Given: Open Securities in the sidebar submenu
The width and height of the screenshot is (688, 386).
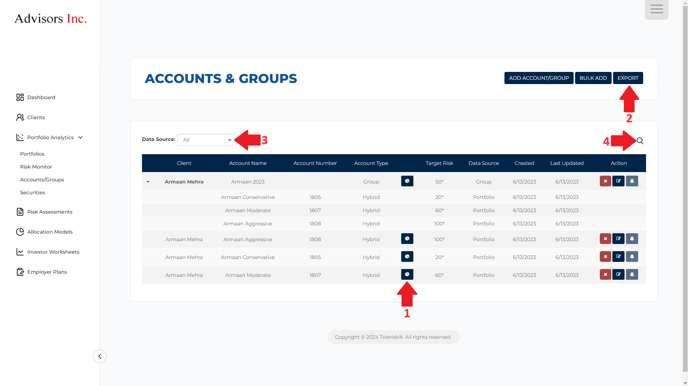Looking at the screenshot, I should (x=32, y=193).
